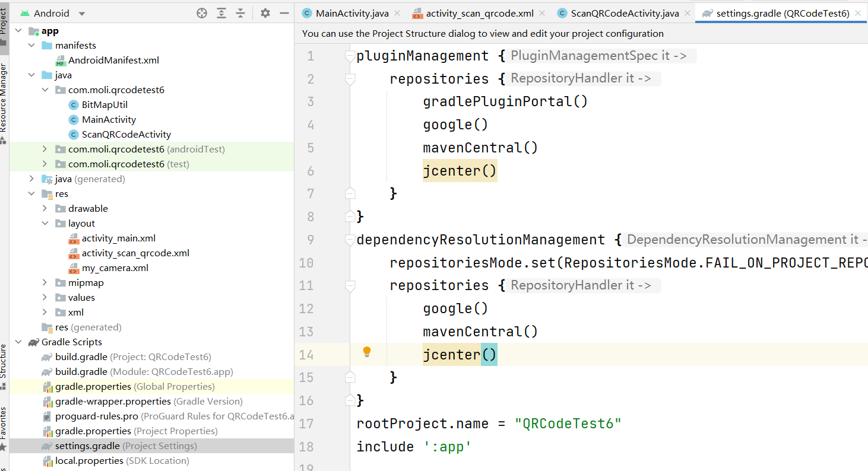Collapse com.moli.qrcodetest6 main package
This screenshot has height=471, width=868.
[45, 90]
